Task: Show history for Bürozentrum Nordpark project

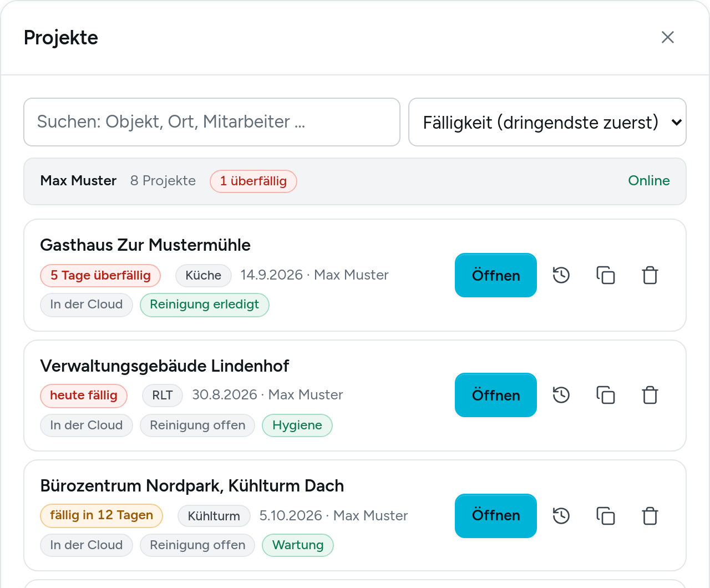Action: pos(561,516)
